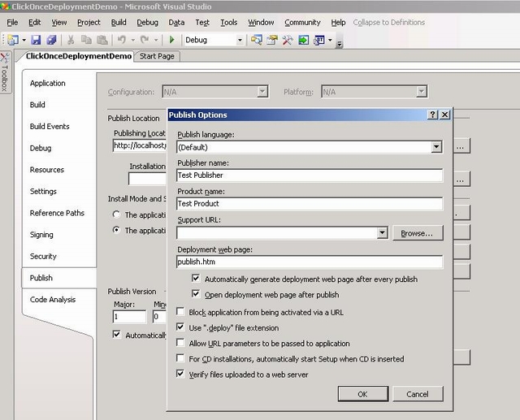Image resolution: width=520 pixels, height=420 pixels.
Task: Expand the New Project dropdown arrow
Action: point(24,41)
